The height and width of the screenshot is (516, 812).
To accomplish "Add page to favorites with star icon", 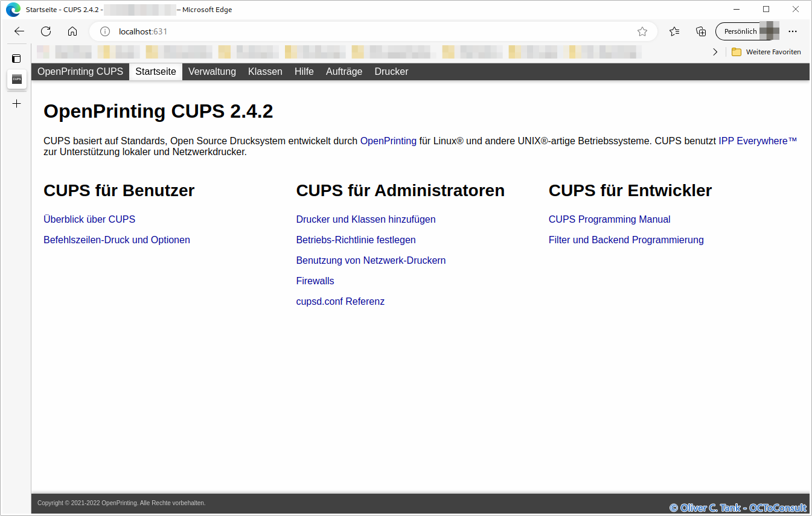I will pos(642,31).
